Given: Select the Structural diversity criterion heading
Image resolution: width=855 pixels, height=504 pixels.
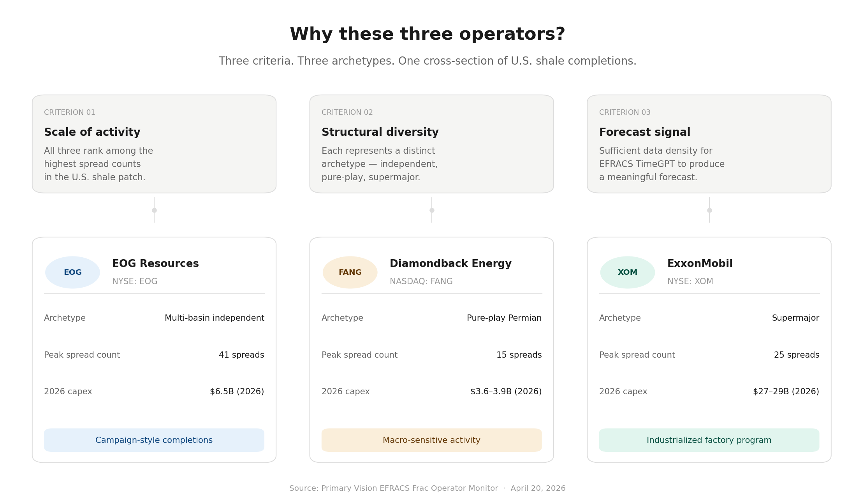Looking at the screenshot, I should 380,132.
